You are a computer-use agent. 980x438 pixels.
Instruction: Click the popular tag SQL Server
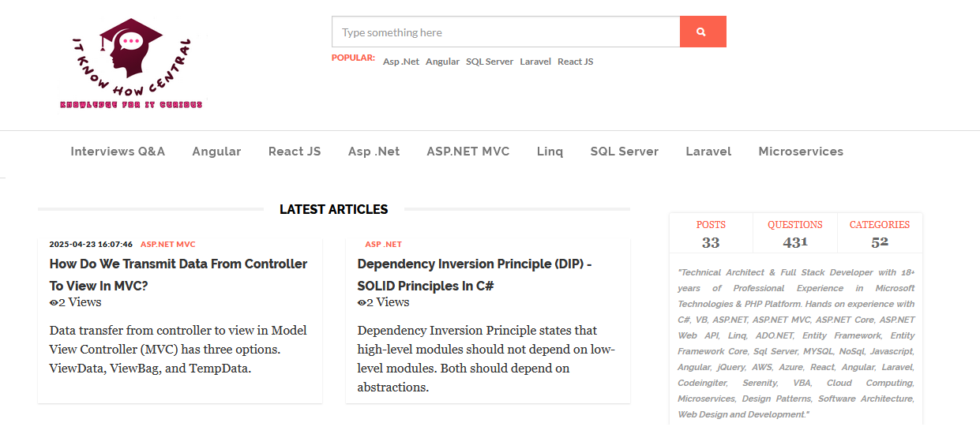[x=490, y=62]
